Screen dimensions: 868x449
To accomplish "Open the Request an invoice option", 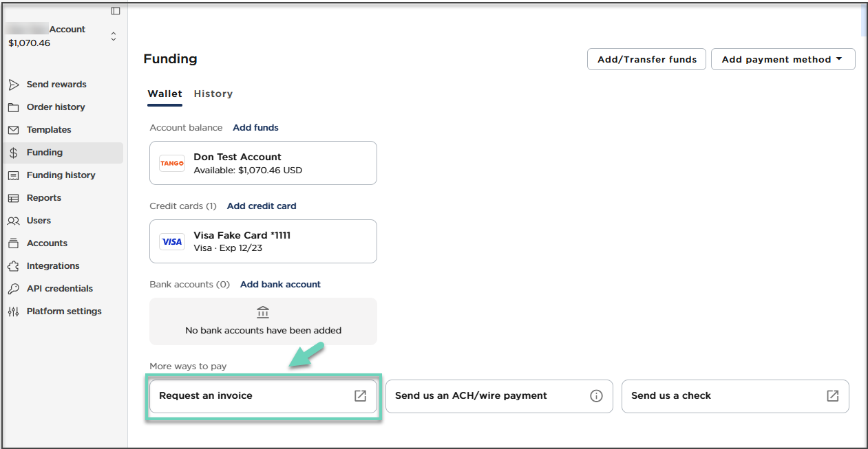I will click(263, 396).
